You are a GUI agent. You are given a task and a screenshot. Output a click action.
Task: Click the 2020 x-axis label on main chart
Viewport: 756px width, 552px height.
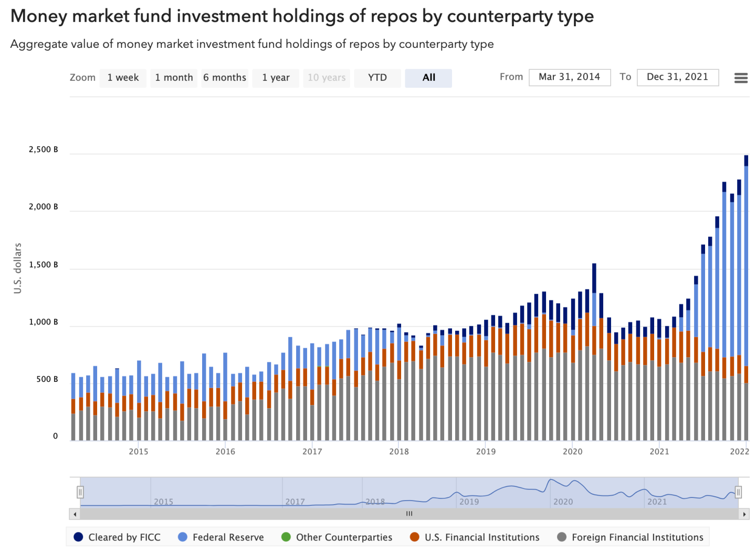pyautogui.click(x=573, y=452)
